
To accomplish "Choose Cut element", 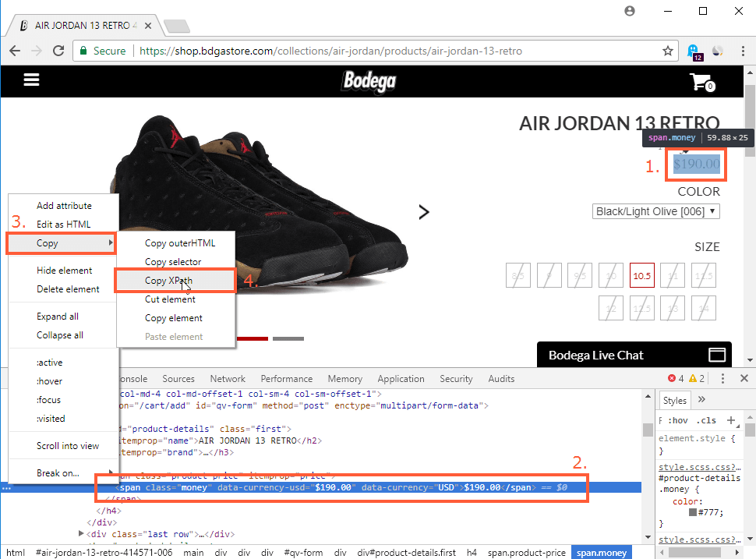I will pos(175,299).
